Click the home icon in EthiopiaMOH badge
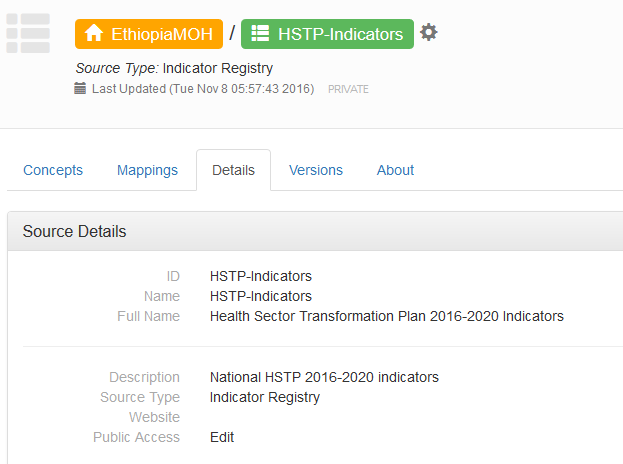The image size is (623, 464). 94,33
